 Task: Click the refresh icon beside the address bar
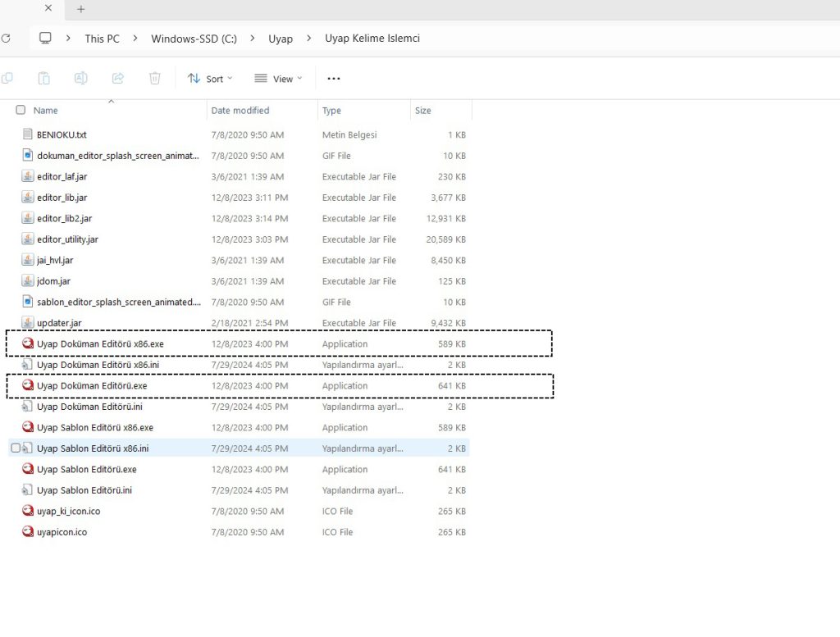pos(6,39)
